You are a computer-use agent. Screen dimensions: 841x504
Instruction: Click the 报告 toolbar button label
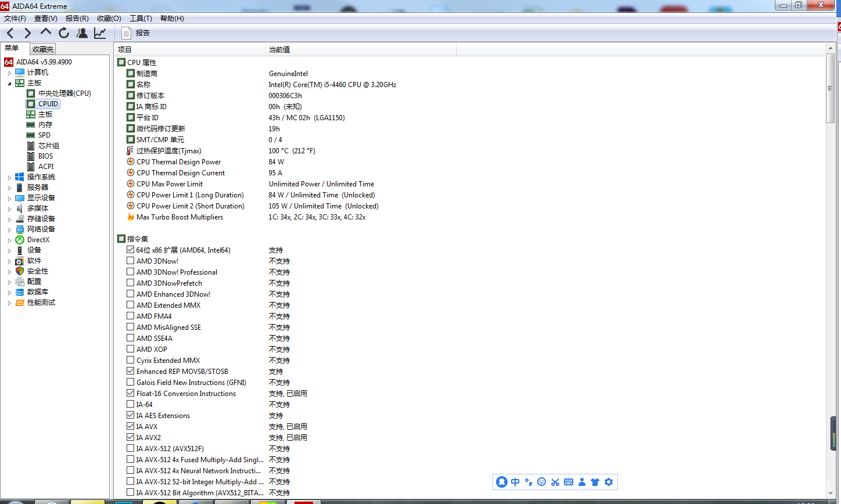143,33
